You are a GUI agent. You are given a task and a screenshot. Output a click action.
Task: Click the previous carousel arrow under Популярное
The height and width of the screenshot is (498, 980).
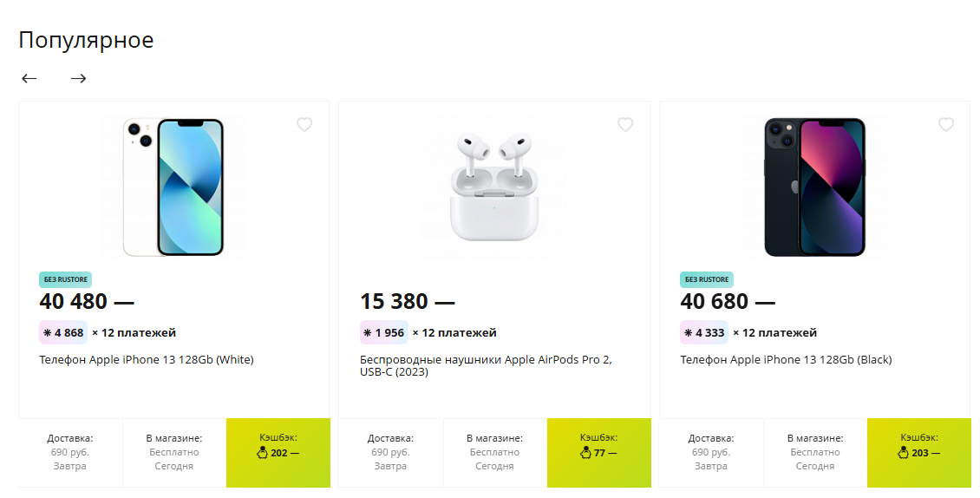pyautogui.click(x=29, y=79)
